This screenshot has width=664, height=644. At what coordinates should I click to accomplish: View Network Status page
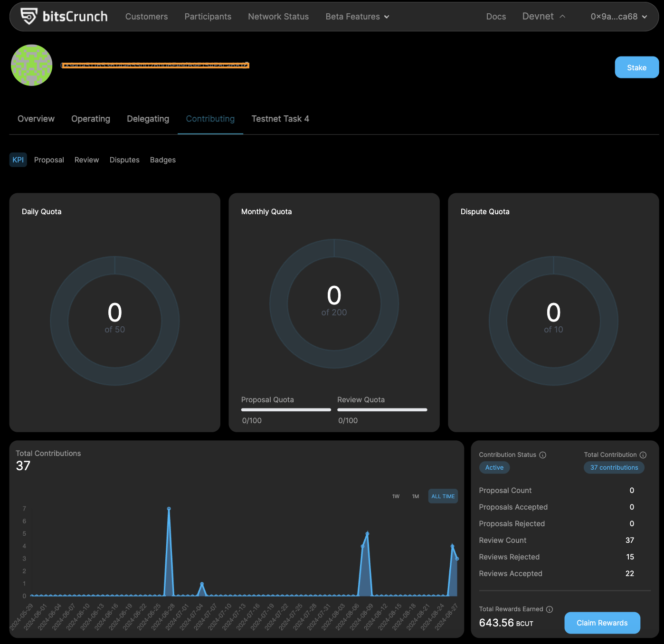278,17
